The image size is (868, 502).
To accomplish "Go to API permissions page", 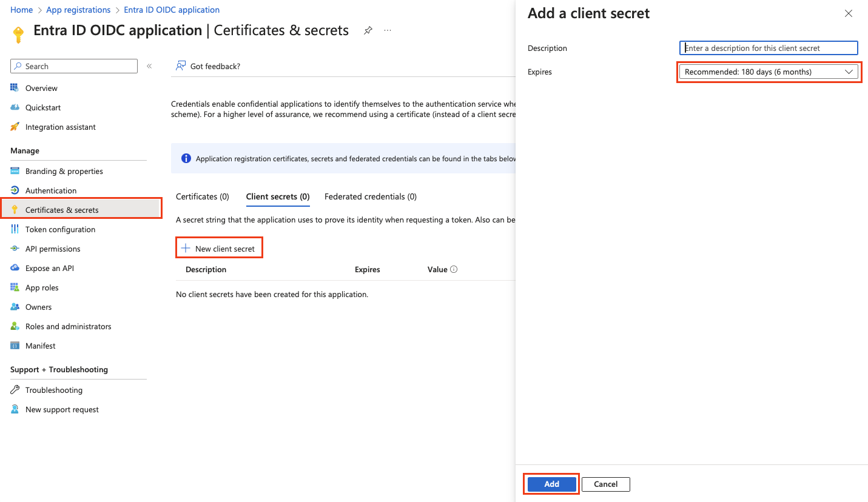I will [x=53, y=249].
